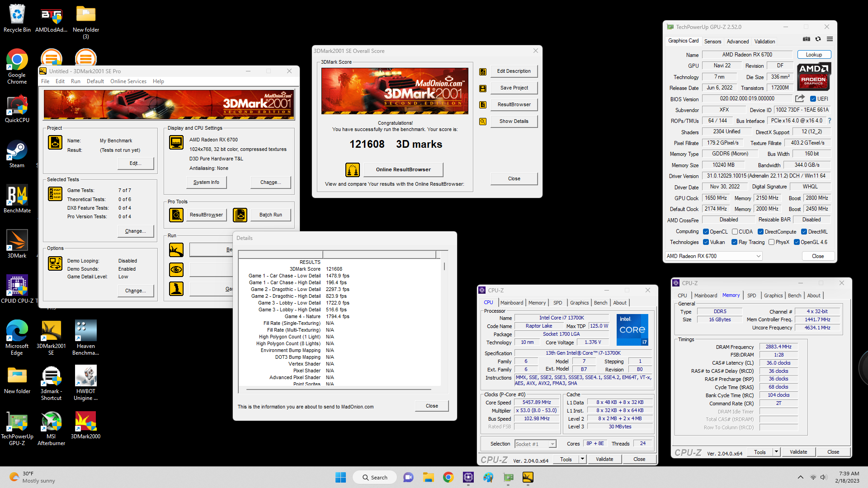The image size is (868, 488).
Task: Toggle the DirectCompute checkbox
Action: point(760,232)
